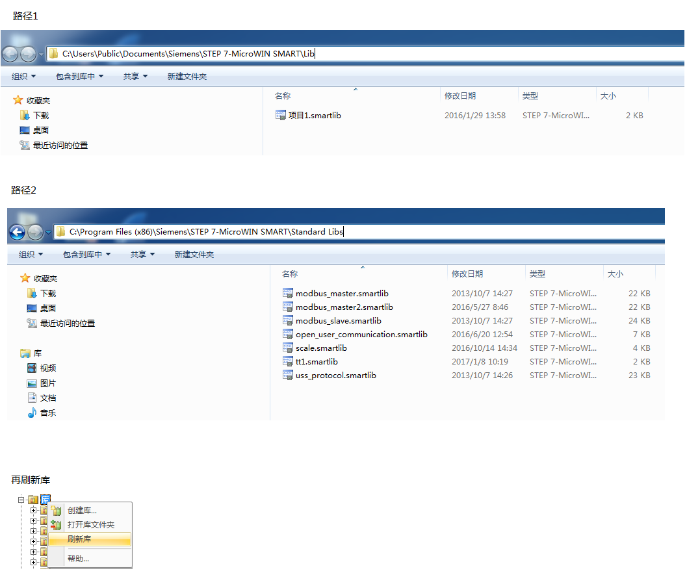The image size is (700, 588).
Task: Open 下载 folder icon in Lib window
Action: point(25,115)
